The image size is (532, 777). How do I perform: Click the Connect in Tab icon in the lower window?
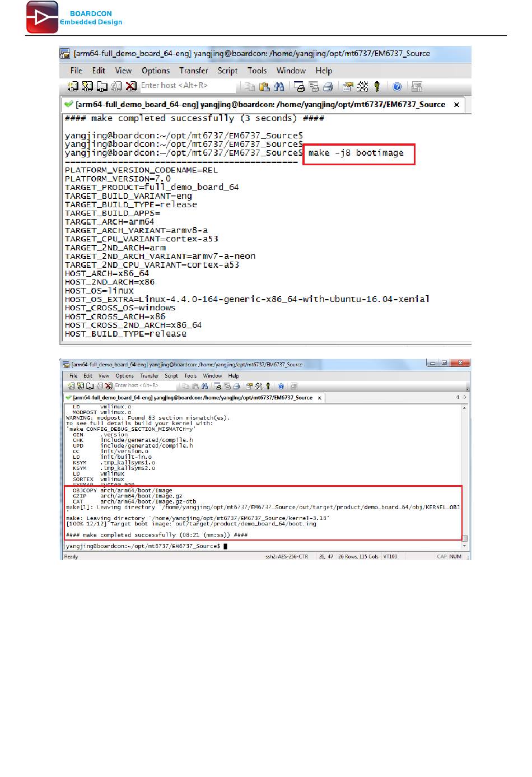tap(90, 386)
